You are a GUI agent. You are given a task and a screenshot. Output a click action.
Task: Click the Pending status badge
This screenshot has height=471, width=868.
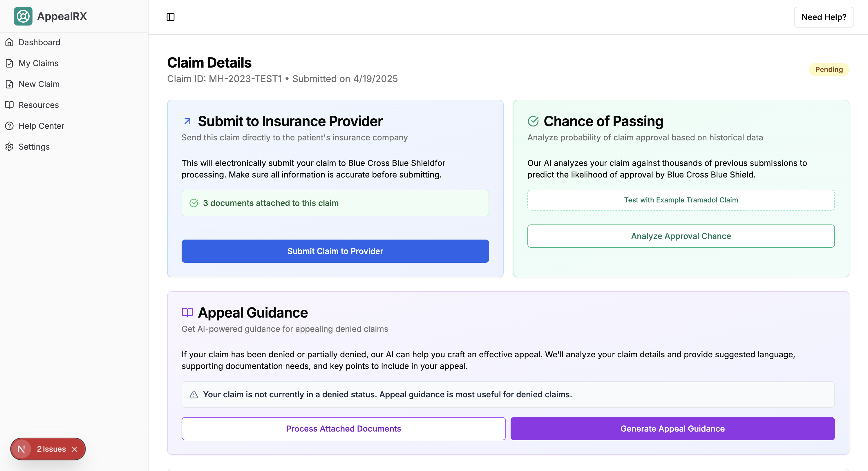(829, 70)
